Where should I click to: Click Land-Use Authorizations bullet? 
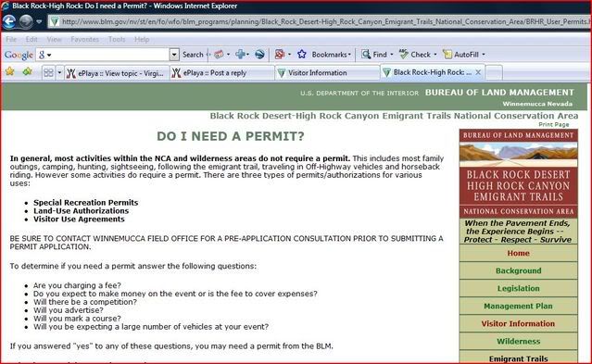82,210
